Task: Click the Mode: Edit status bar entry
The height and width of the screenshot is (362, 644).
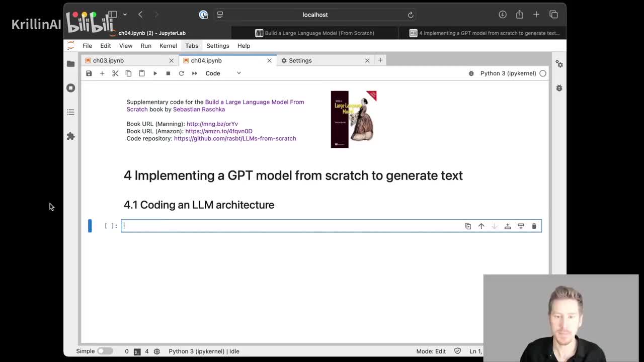Action: [x=431, y=351]
